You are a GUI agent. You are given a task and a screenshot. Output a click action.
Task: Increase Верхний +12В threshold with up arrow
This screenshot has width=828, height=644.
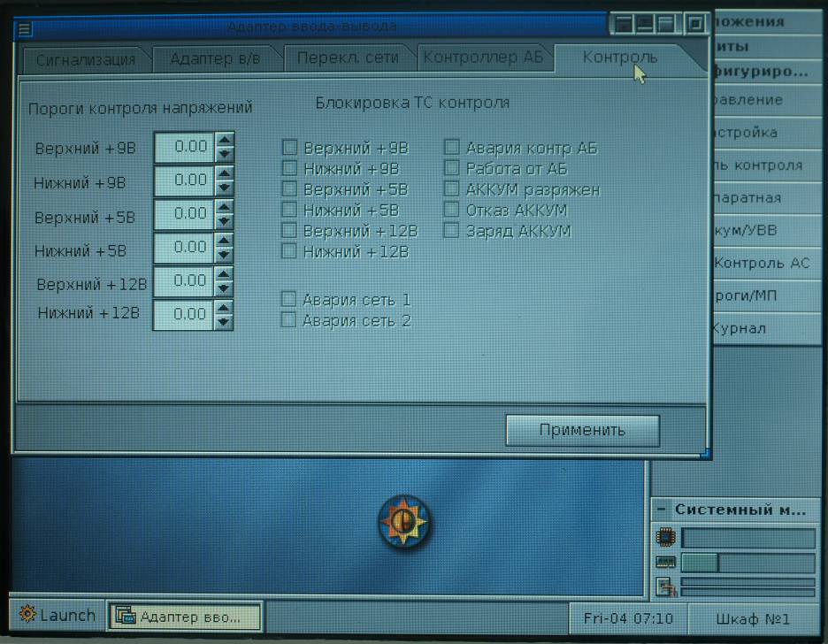pyautogui.click(x=224, y=274)
